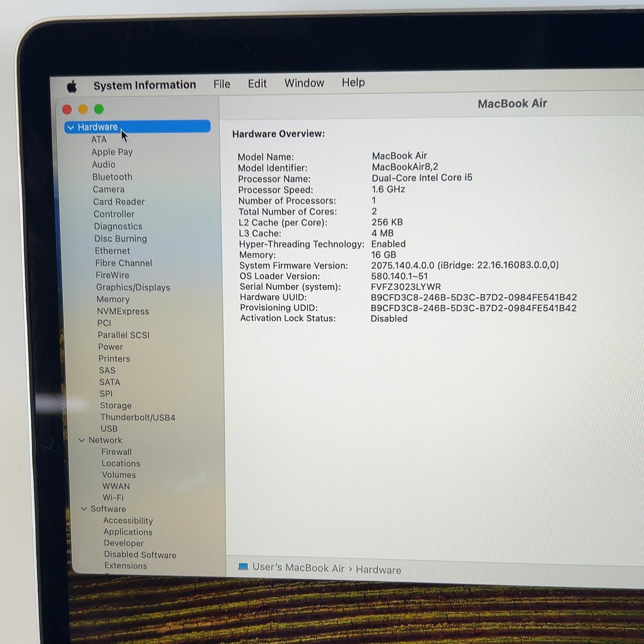644x644 pixels.
Task: Click Hardware in the path bar
Action: (378, 570)
